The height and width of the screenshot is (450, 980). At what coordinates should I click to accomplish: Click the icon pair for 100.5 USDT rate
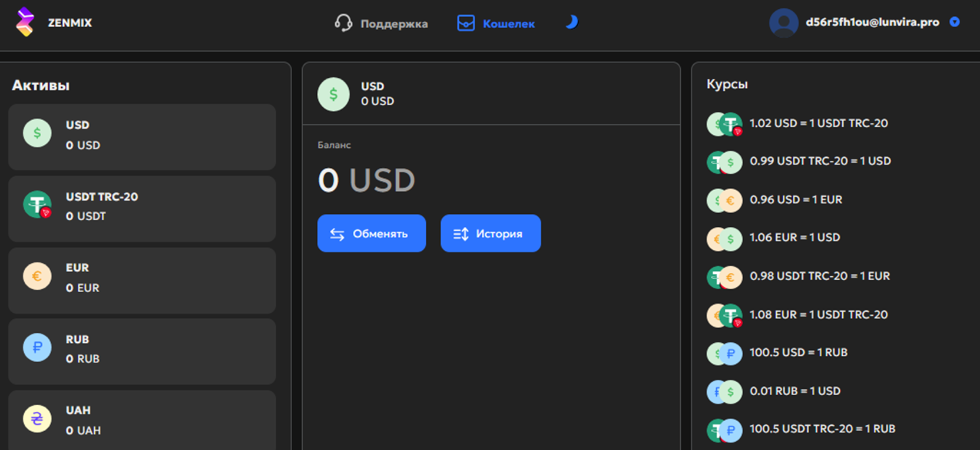pyautogui.click(x=724, y=431)
